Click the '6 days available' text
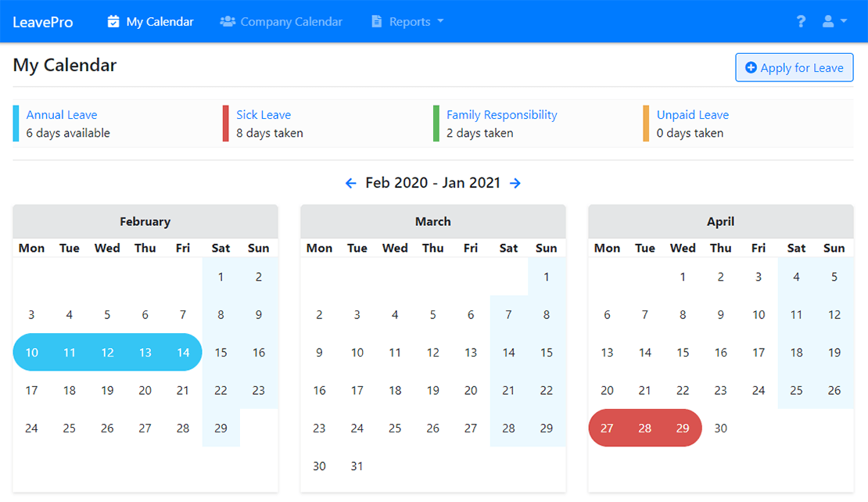 point(68,133)
